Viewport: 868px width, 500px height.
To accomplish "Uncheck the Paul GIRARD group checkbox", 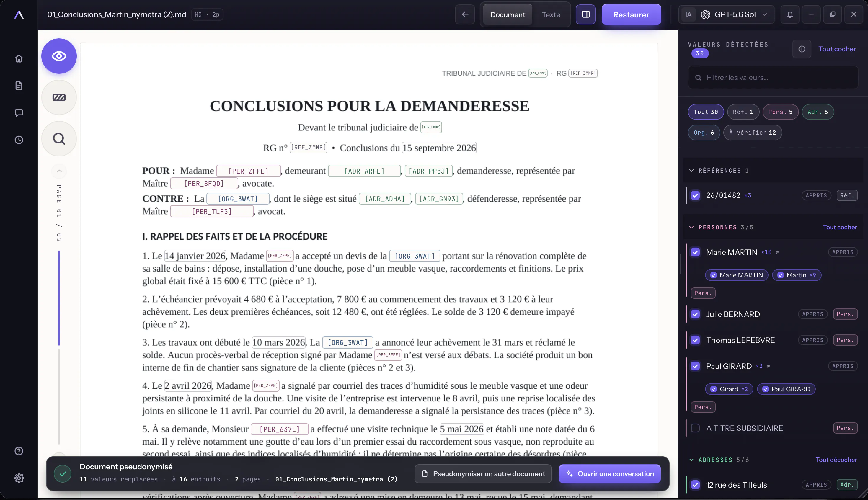I will pos(695,366).
